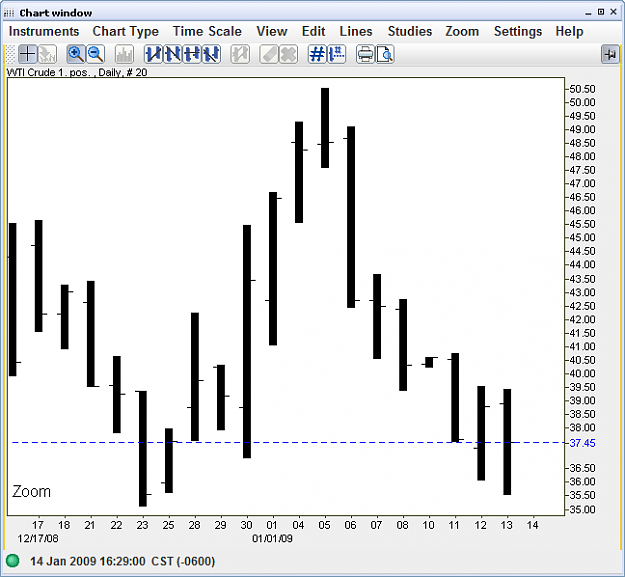Open print preview page magnifier icon
The image size is (625, 577).
[x=385, y=54]
